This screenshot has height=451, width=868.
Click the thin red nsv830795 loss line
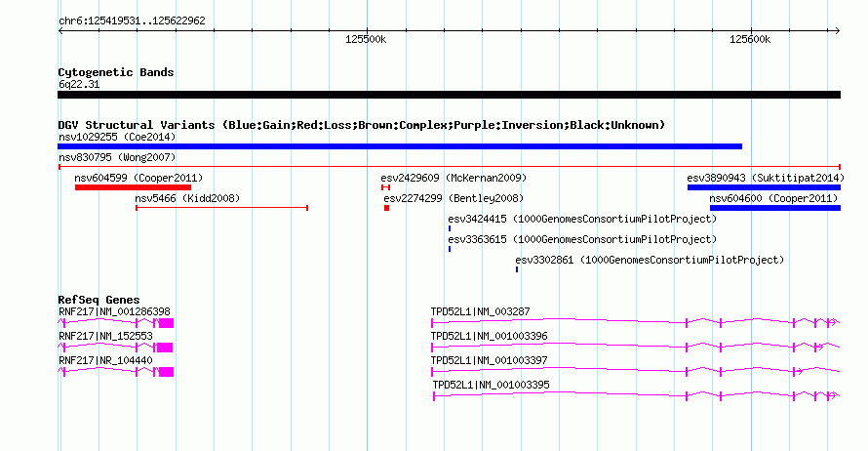(450, 167)
